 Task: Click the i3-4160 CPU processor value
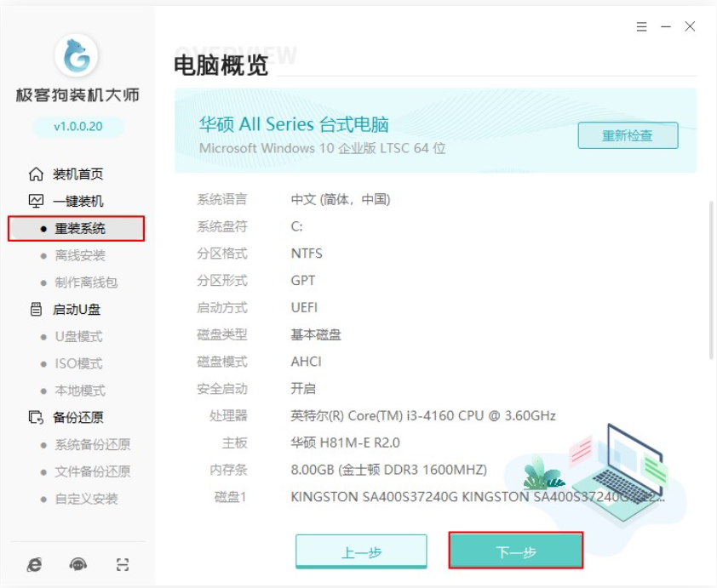(x=423, y=416)
